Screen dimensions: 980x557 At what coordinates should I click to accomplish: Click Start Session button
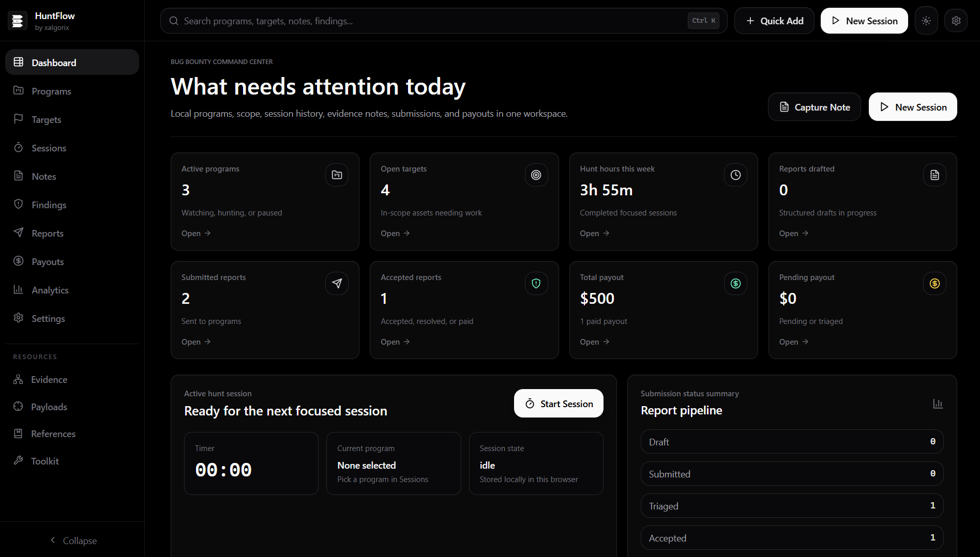point(559,404)
